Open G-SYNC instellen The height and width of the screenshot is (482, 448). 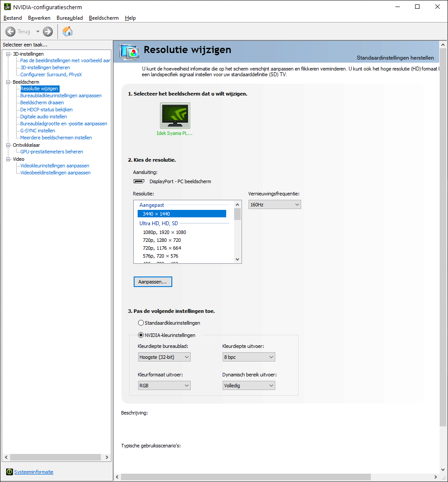click(38, 131)
